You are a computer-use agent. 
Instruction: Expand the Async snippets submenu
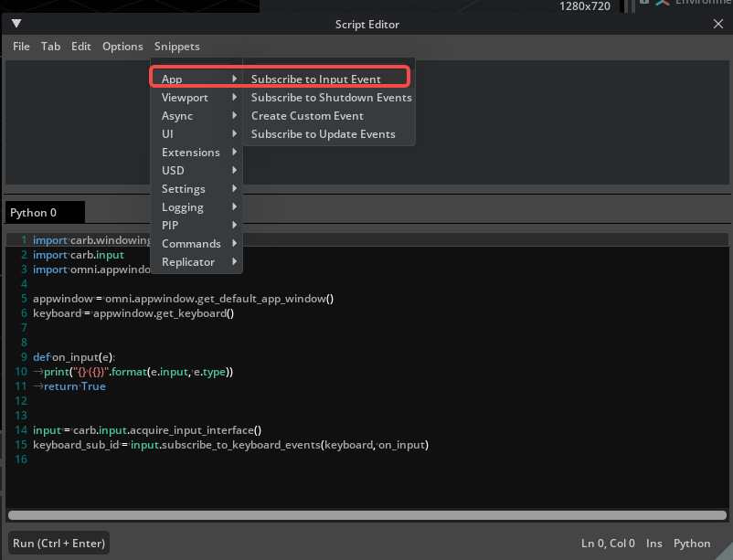(x=197, y=115)
